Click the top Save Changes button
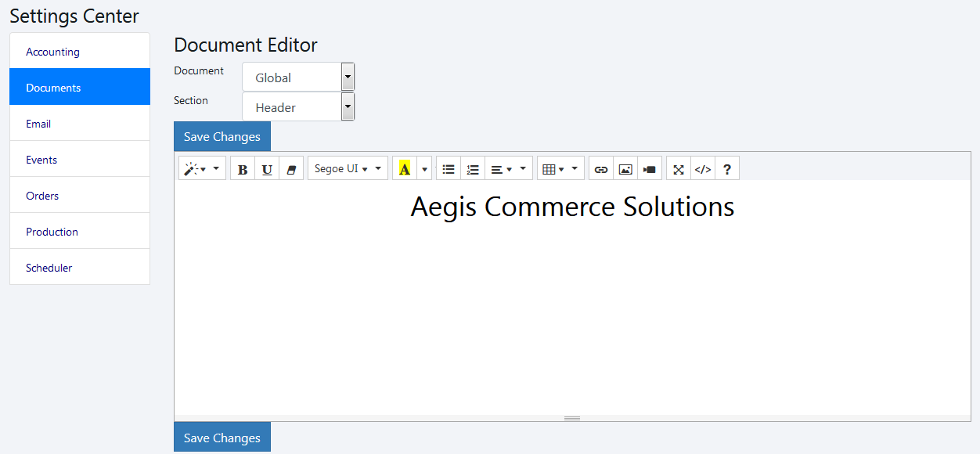The image size is (980, 454). click(222, 137)
